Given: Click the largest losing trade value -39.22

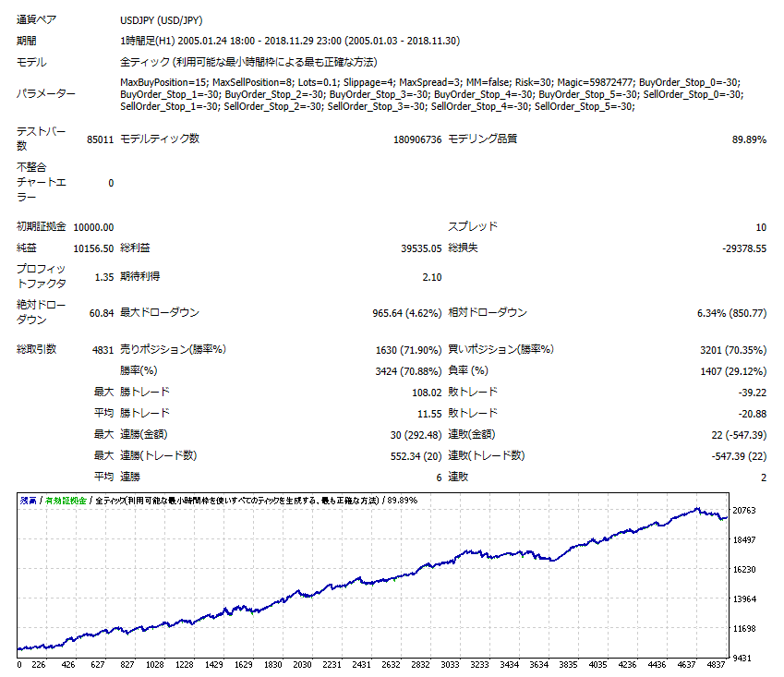Looking at the screenshot, I should point(753,393).
